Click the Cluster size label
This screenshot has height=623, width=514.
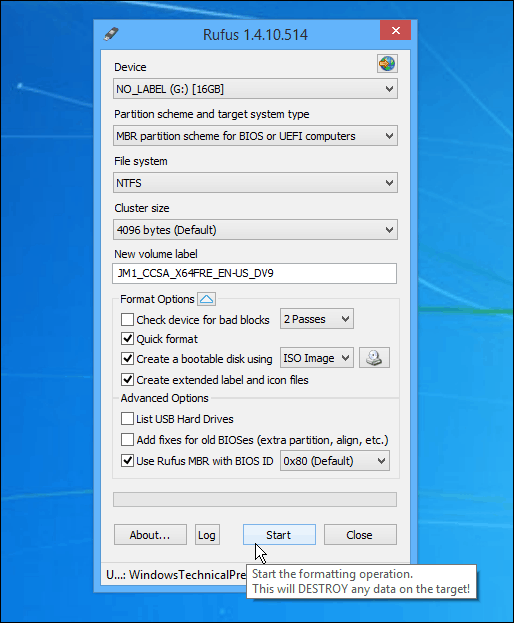(x=142, y=208)
